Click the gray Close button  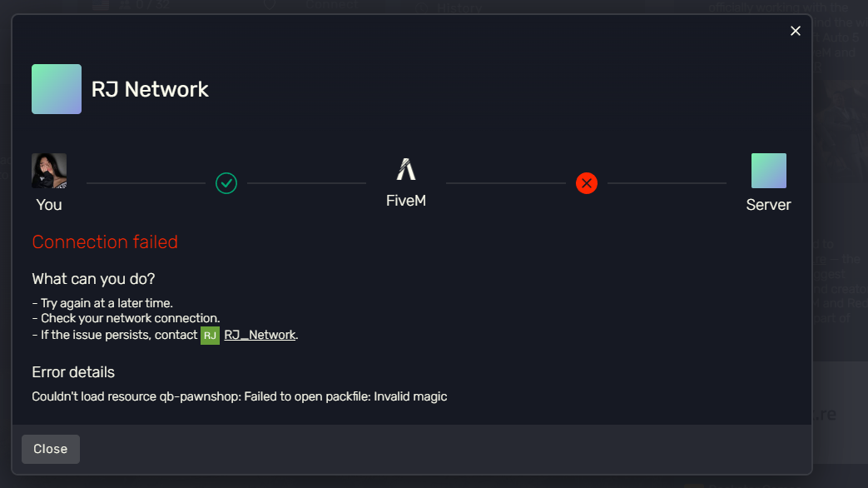point(51,449)
